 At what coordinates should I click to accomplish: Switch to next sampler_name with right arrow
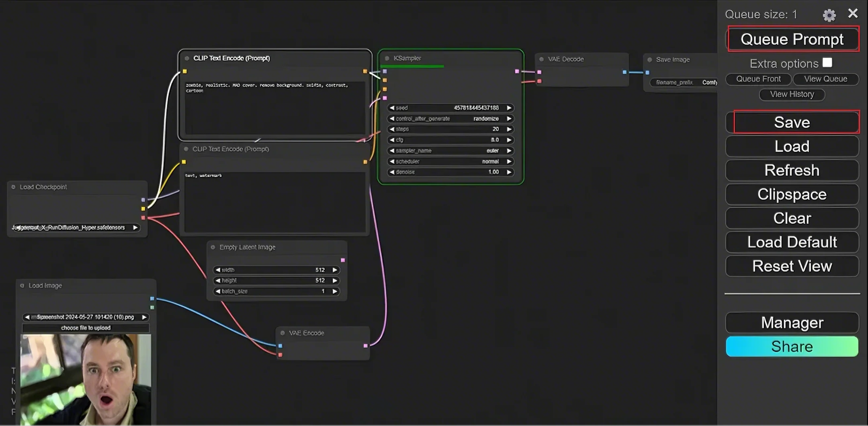[x=509, y=151]
